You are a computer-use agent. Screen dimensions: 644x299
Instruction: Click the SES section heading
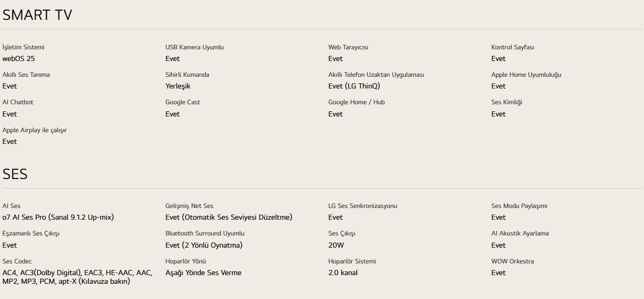click(x=15, y=174)
